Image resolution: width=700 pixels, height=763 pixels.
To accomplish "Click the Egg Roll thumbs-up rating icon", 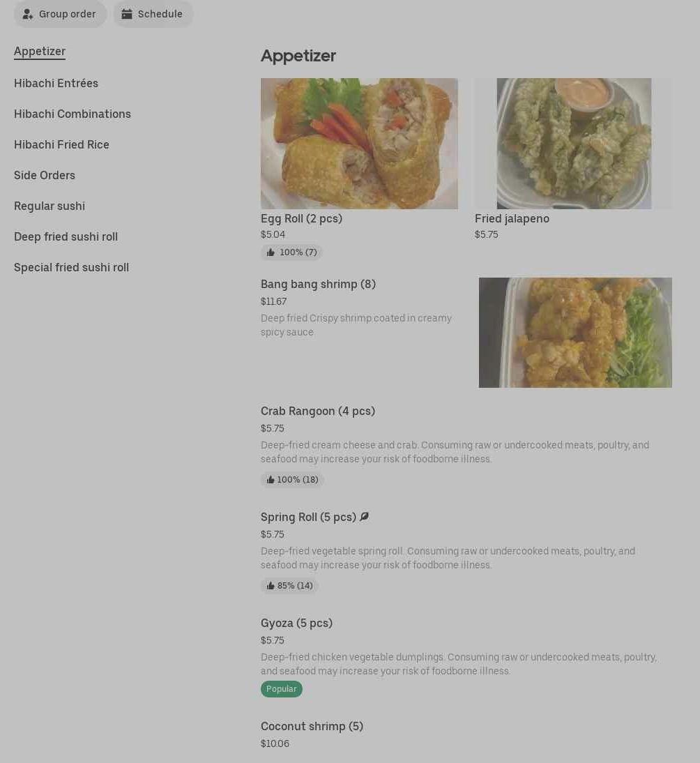I will (x=271, y=252).
